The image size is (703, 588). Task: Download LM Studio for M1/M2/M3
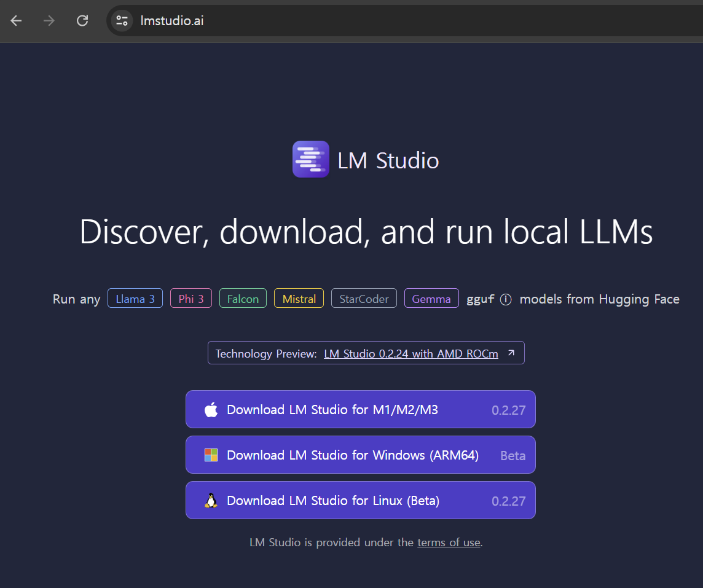pyautogui.click(x=361, y=409)
